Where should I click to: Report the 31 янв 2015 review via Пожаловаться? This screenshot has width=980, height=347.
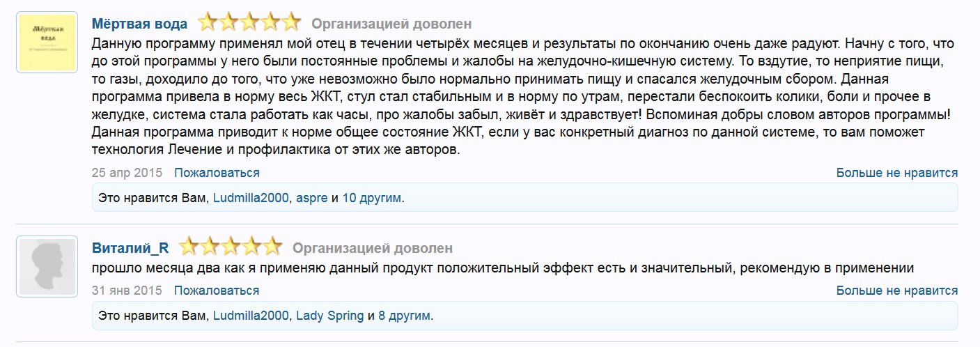pyautogui.click(x=217, y=291)
